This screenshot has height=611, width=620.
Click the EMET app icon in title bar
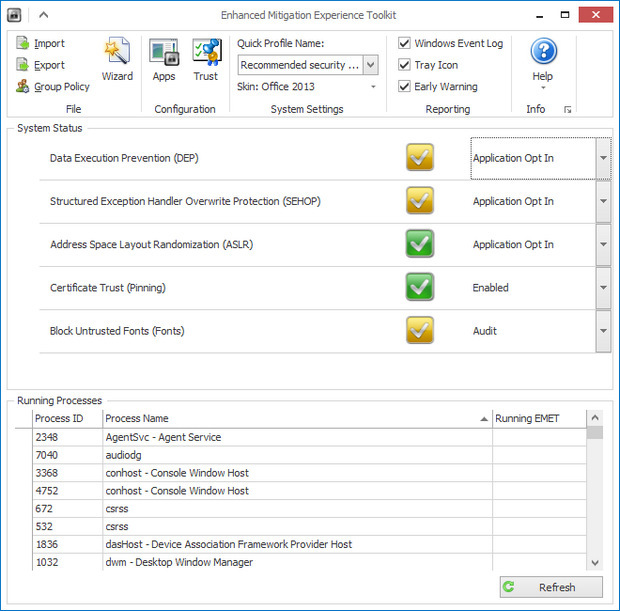14,15
